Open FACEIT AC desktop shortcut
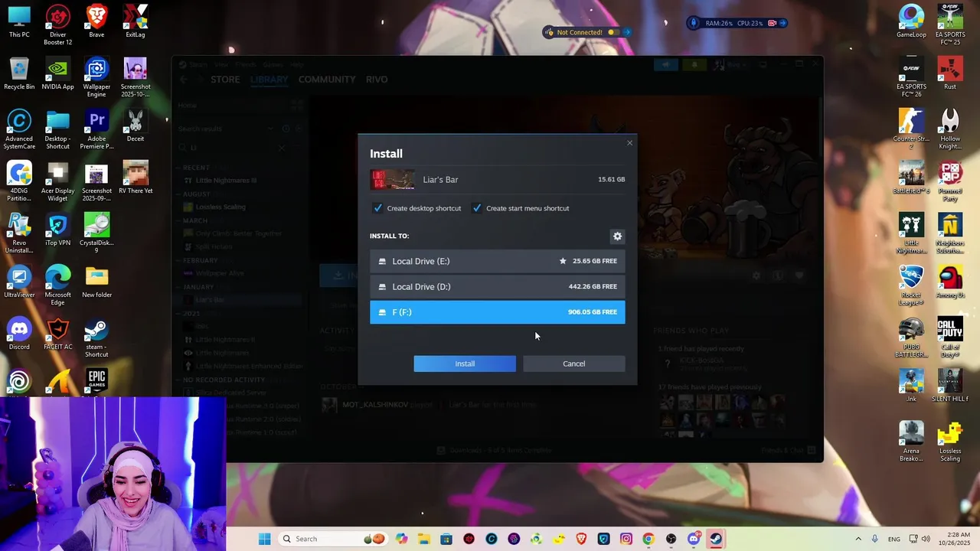The width and height of the screenshot is (980, 551). 58,334
